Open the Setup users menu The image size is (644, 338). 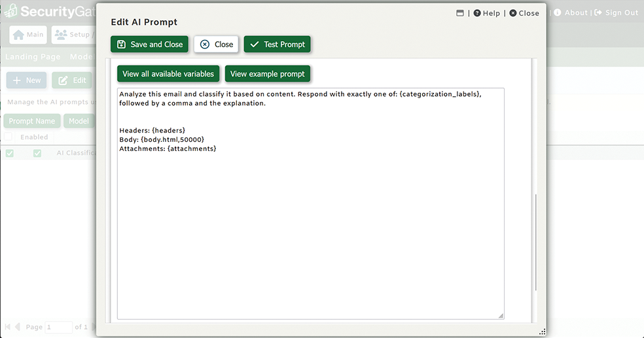click(72, 35)
